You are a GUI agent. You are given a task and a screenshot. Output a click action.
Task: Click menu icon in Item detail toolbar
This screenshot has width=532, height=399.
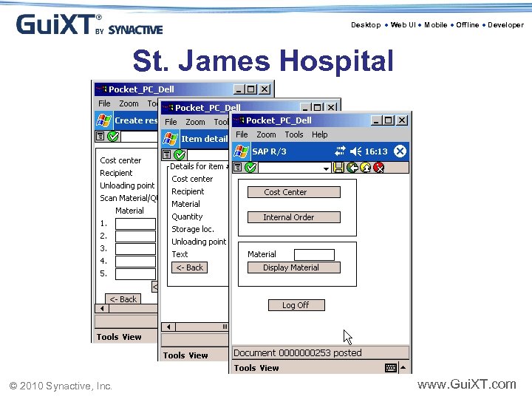coord(166,154)
